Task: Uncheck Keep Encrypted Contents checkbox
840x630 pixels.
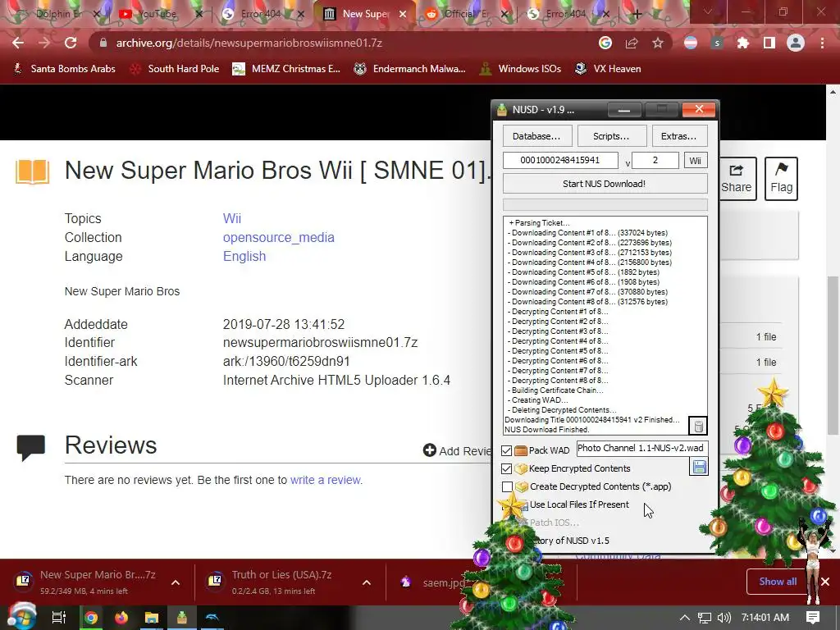Action: pos(506,468)
